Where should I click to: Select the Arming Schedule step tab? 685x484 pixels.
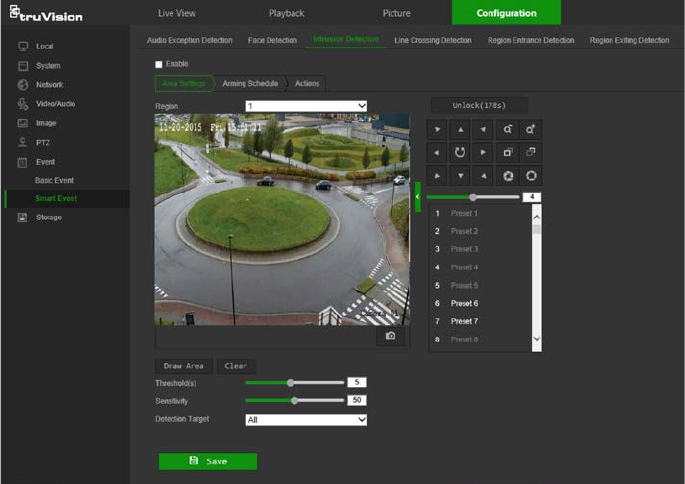pos(250,83)
